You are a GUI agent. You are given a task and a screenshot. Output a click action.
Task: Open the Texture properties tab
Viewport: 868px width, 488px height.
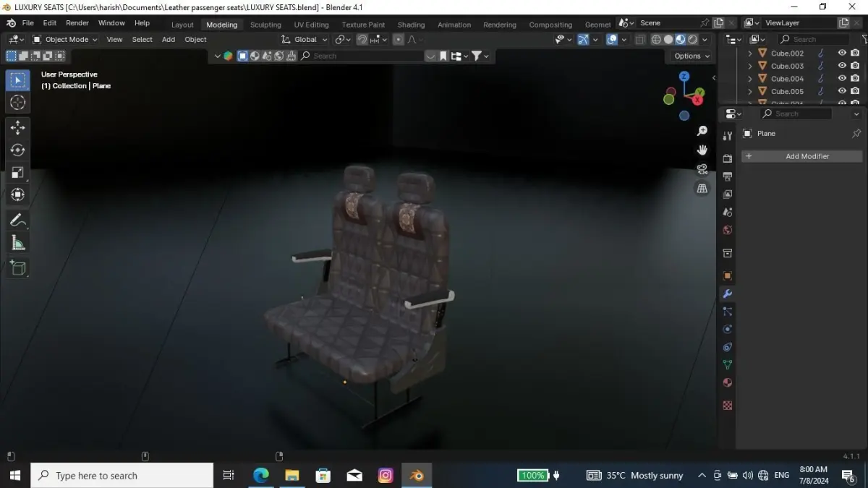[728, 406]
